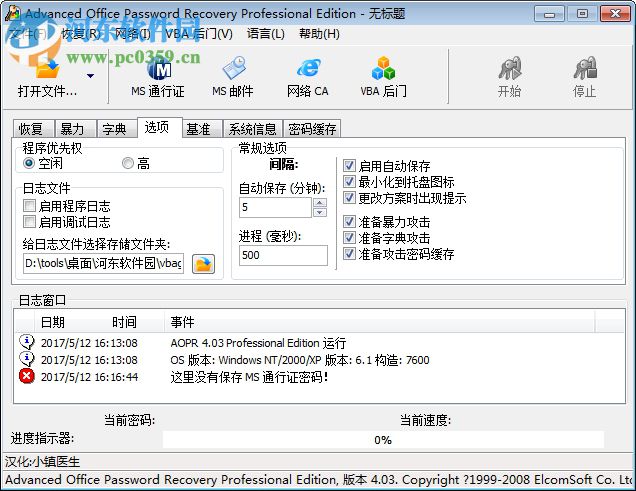Image resolution: width=636 pixels, height=491 pixels.
Task: Click the 开始 keys icon
Action: [x=509, y=69]
